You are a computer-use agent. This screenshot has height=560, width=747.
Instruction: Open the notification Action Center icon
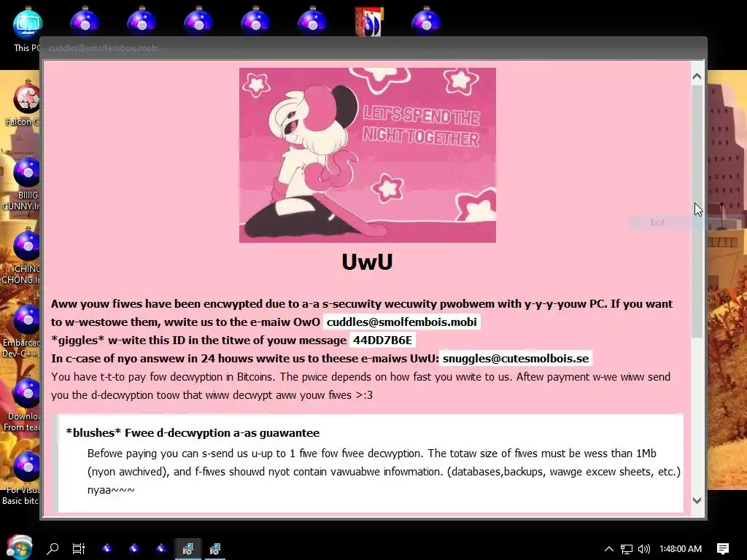click(723, 549)
